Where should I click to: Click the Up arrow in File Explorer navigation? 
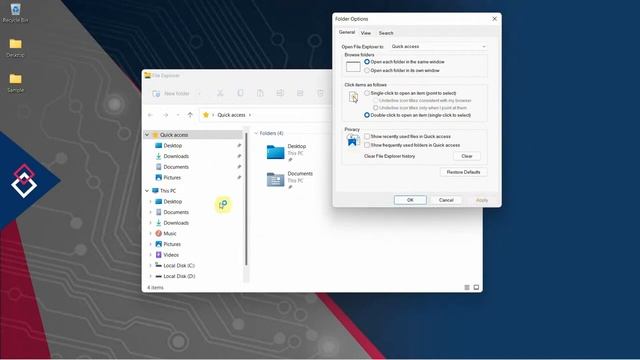point(190,115)
